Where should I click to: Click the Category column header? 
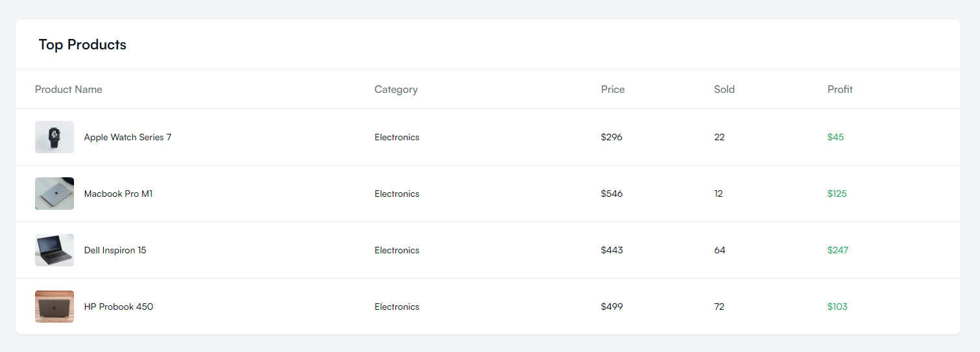tap(396, 90)
